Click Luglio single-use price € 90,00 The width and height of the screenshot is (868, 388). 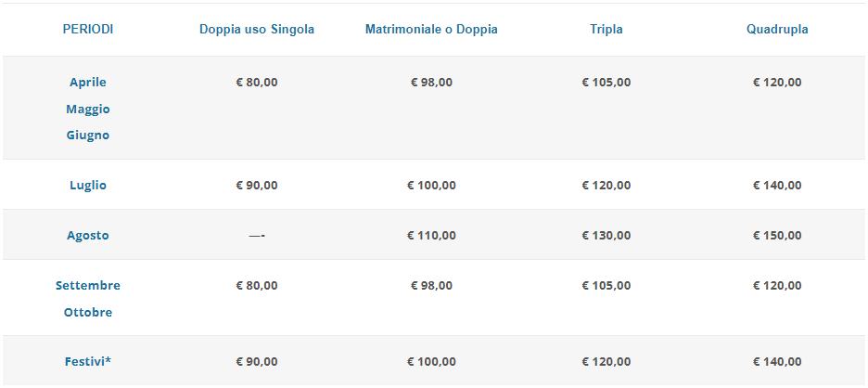(x=257, y=185)
